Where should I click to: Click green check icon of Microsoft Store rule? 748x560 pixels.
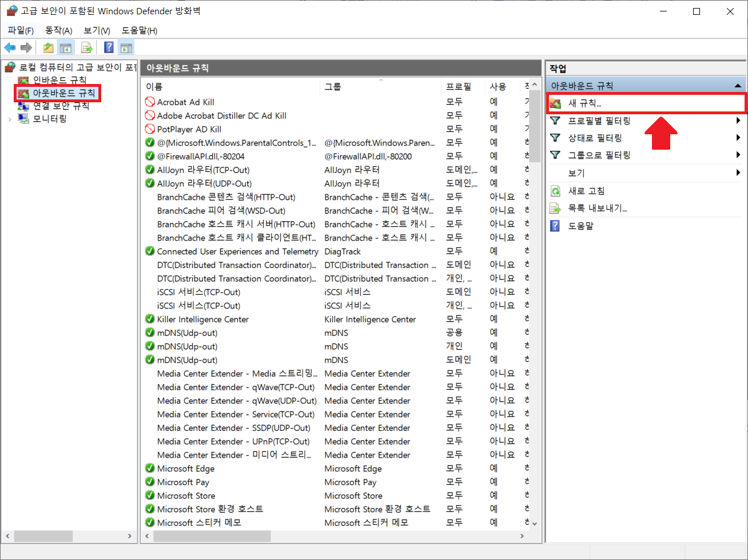click(150, 495)
